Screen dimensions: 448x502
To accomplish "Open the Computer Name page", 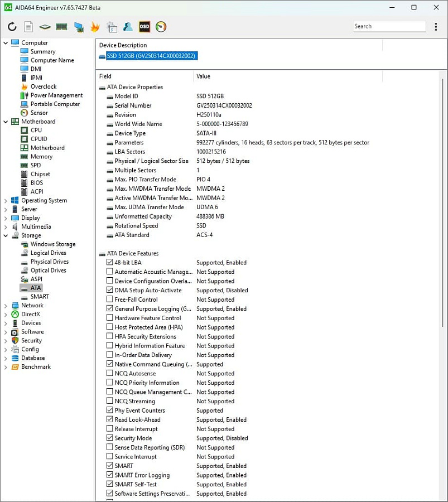I will click(x=52, y=60).
